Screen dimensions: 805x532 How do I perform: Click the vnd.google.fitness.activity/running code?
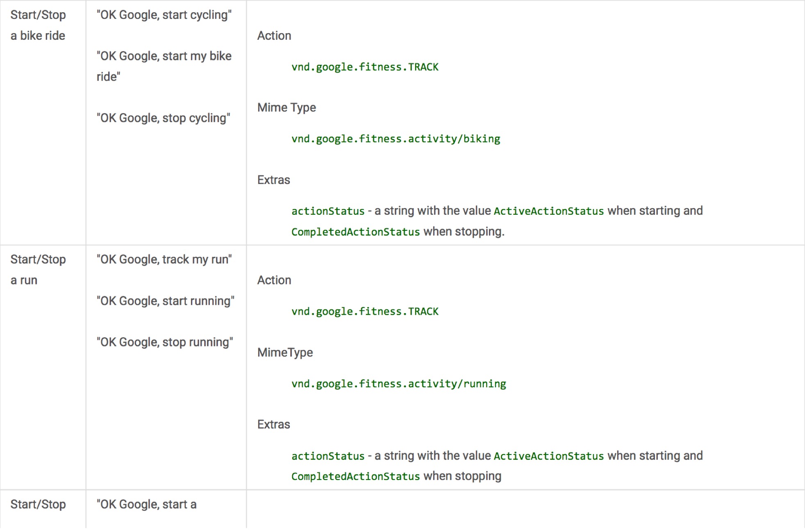click(399, 384)
